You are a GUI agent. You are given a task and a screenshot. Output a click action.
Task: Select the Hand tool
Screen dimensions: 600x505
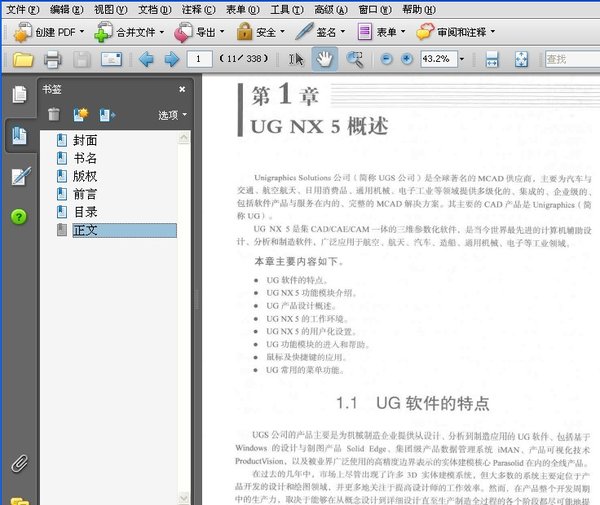324,59
